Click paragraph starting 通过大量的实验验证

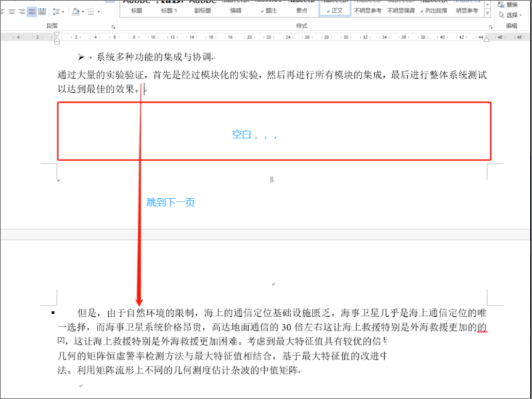point(272,82)
